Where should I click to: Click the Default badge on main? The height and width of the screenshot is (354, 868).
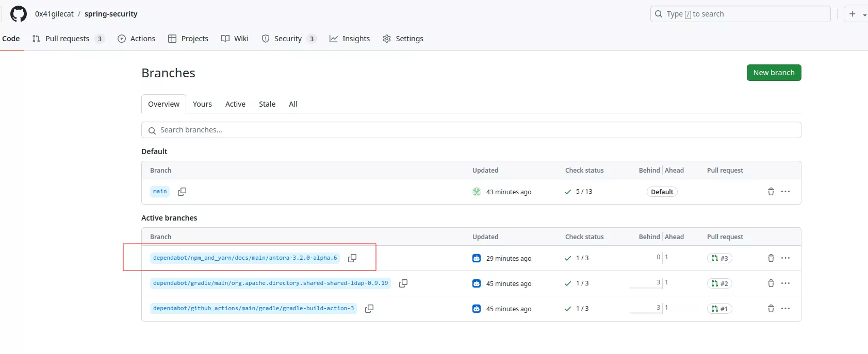(x=662, y=192)
